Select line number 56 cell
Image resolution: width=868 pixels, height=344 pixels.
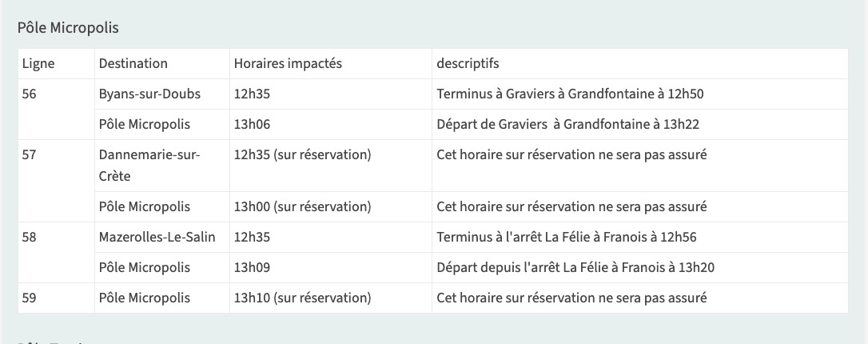[x=30, y=94]
